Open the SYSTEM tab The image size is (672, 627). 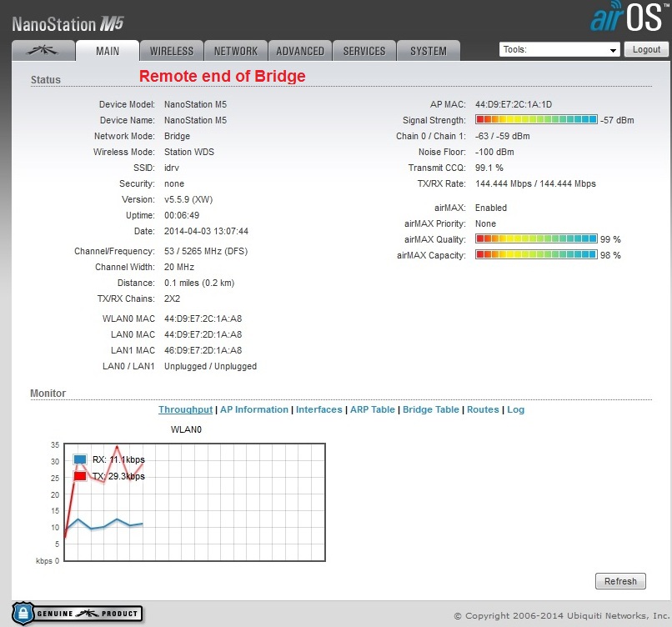click(x=428, y=51)
